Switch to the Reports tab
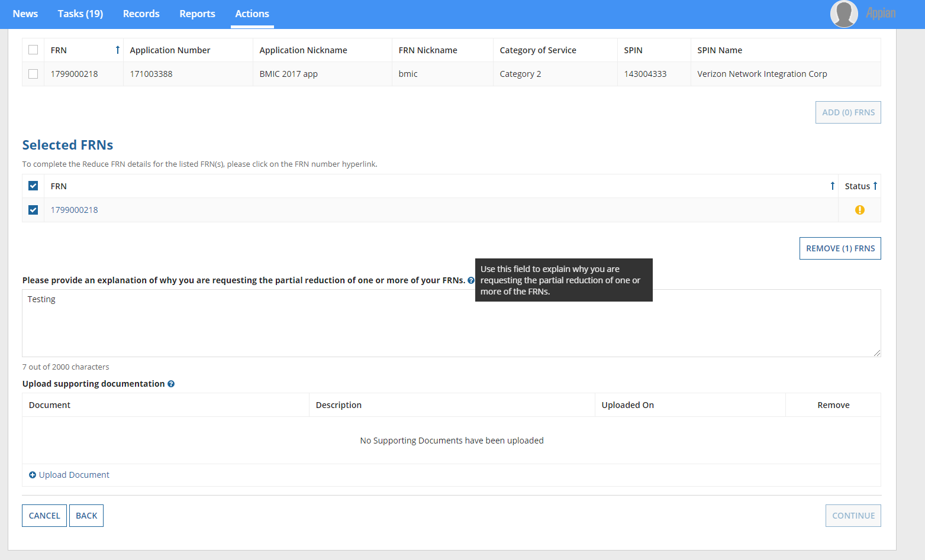The image size is (925, 560). point(197,14)
